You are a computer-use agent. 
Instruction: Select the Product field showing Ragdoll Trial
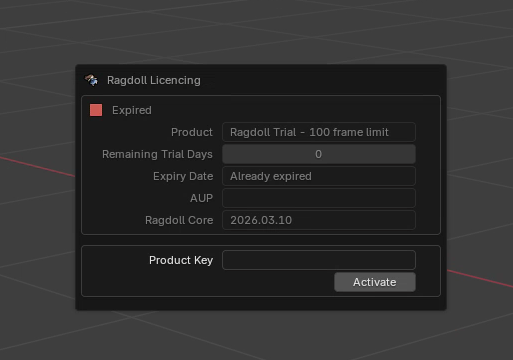coord(319,132)
